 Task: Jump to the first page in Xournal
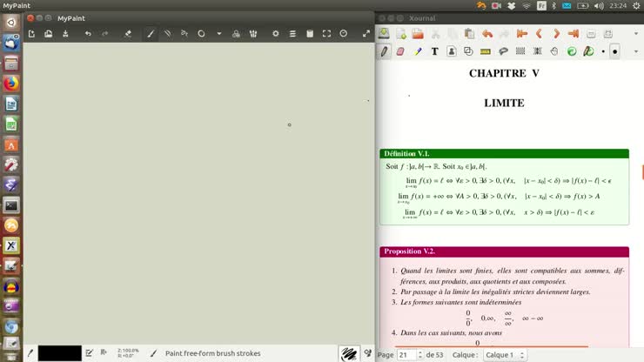pyautogui.click(x=522, y=34)
